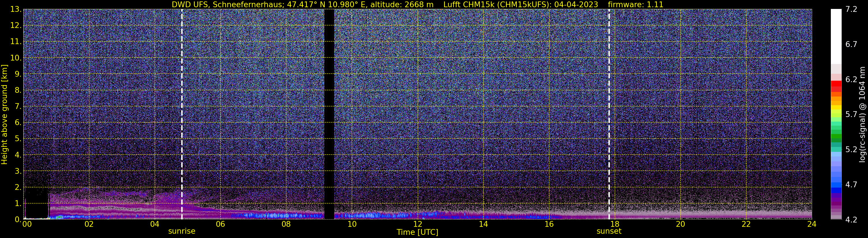Click the 'Time [UTC]' axis title

click(417, 232)
